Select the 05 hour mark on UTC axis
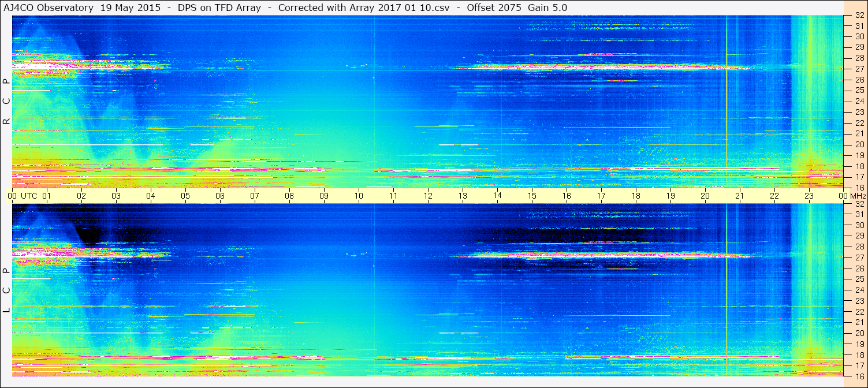The image size is (868, 388). (185, 196)
